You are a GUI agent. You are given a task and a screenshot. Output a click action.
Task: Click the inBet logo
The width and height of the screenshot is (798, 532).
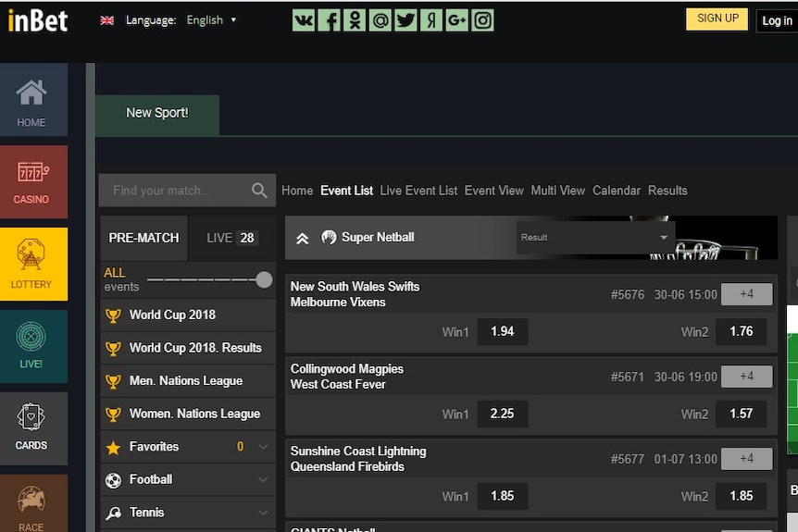pyautogui.click(x=38, y=21)
